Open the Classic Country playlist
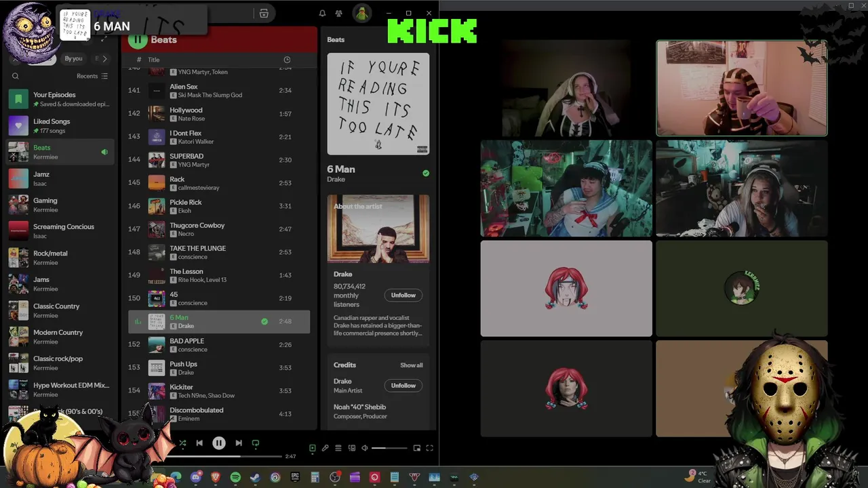The height and width of the screenshot is (488, 868). click(x=60, y=310)
